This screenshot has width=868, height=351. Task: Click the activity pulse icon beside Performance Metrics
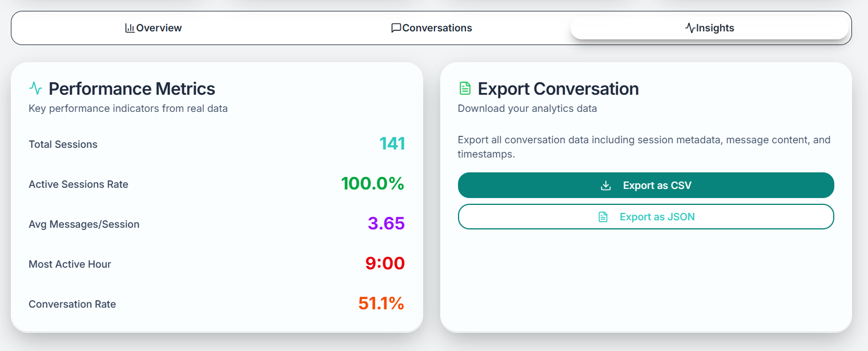coord(35,88)
